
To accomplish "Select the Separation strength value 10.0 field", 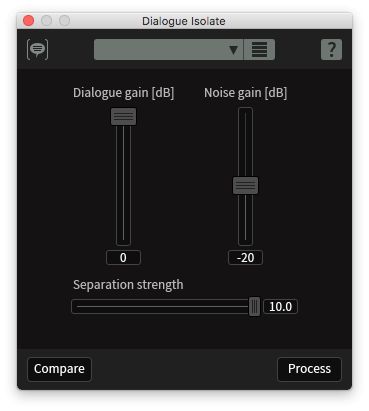I will pos(280,306).
